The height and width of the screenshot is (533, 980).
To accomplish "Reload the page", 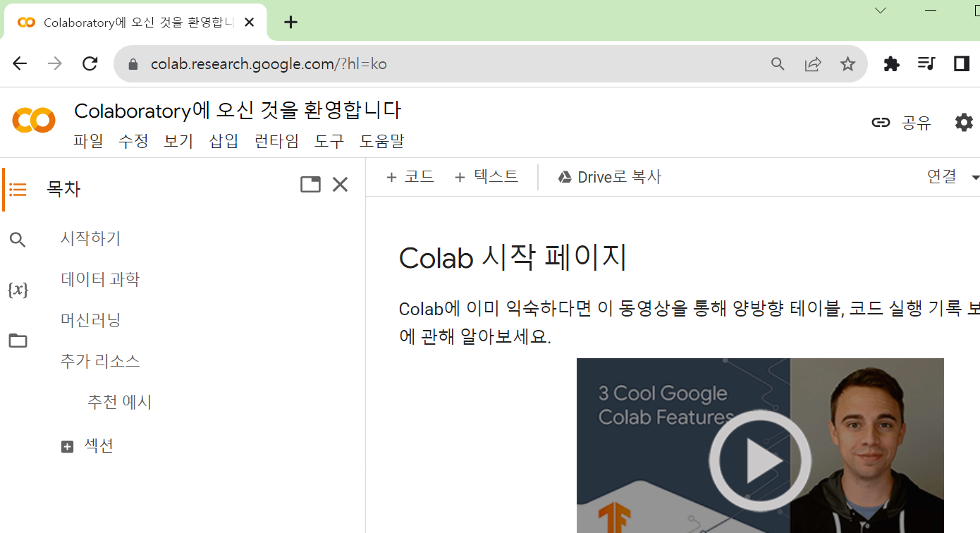I will coord(90,64).
